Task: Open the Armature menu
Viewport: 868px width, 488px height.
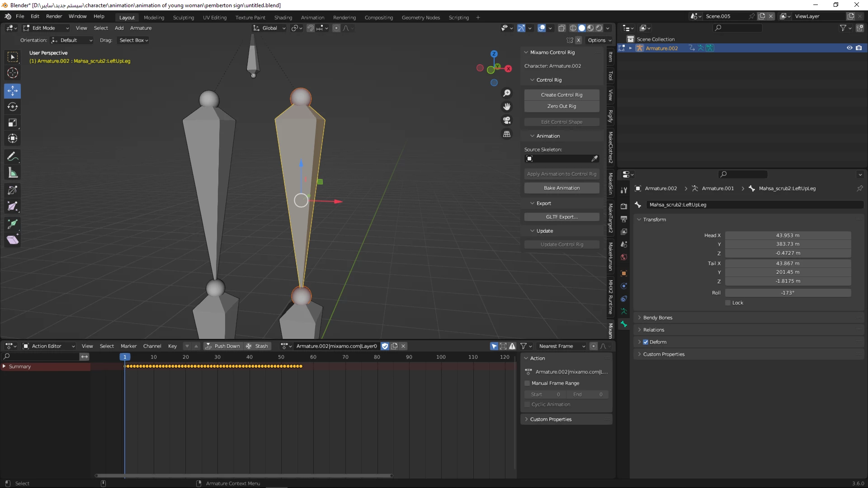Action: (x=141, y=28)
